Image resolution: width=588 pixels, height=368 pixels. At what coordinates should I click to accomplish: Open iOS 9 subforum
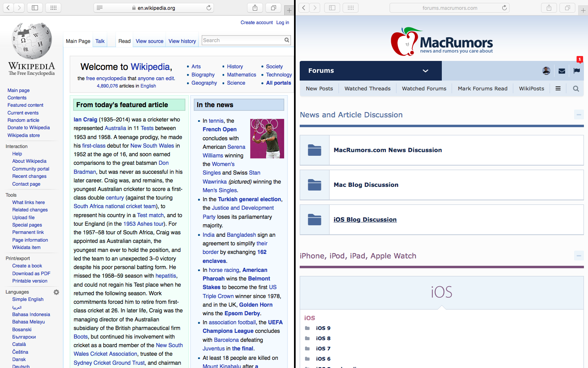[x=323, y=328]
